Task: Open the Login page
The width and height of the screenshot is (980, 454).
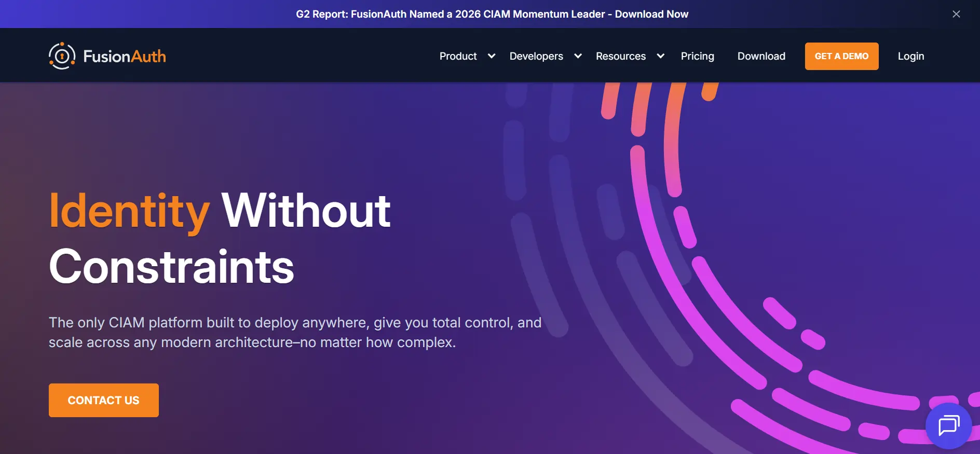Action: point(911,56)
